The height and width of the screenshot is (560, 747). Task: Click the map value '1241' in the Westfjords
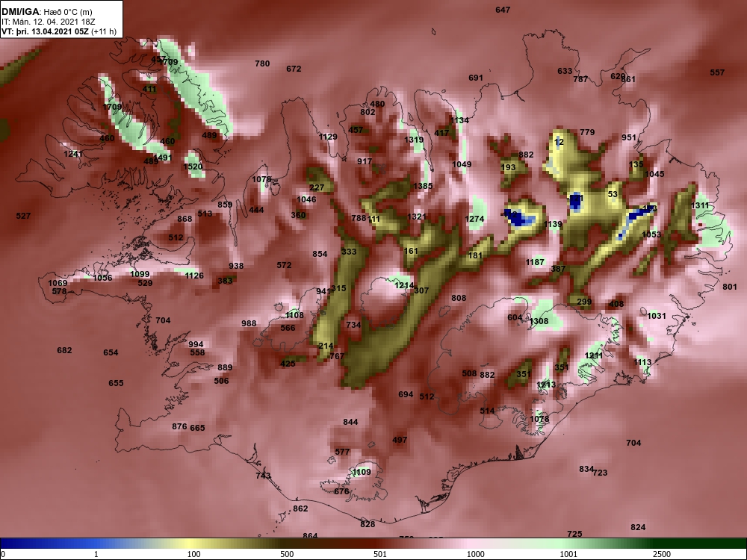tap(73, 154)
